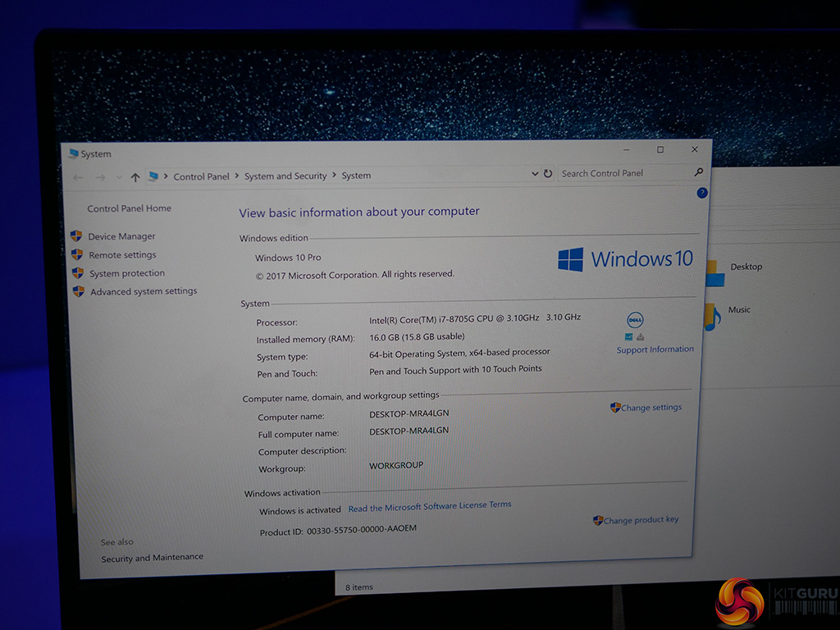Select Pen and Touch Support text
Image resolution: width=840 pixels, height=630 pixels.
[455, 370]
